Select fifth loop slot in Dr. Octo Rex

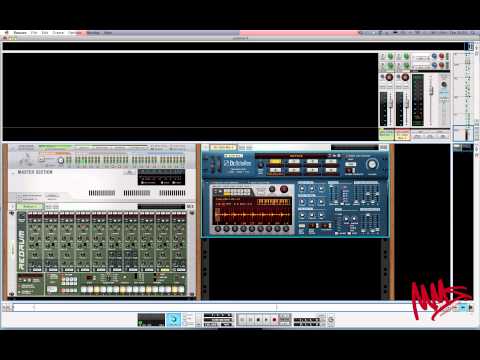coord(275,170)
